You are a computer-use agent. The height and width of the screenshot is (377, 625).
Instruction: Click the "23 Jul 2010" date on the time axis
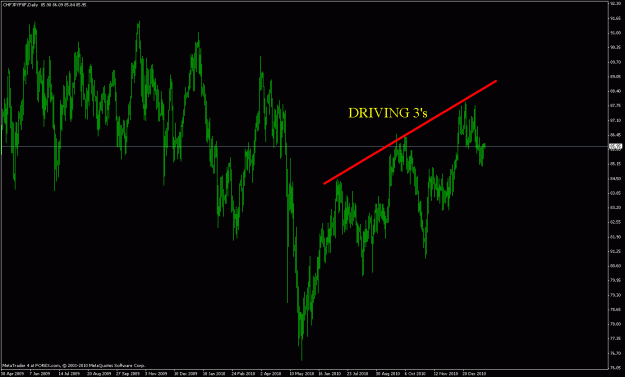358,373
